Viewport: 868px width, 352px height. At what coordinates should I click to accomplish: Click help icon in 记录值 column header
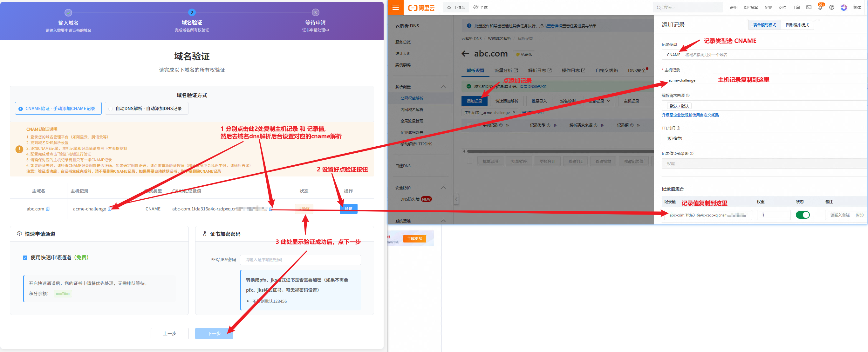[x=632, y=125]
